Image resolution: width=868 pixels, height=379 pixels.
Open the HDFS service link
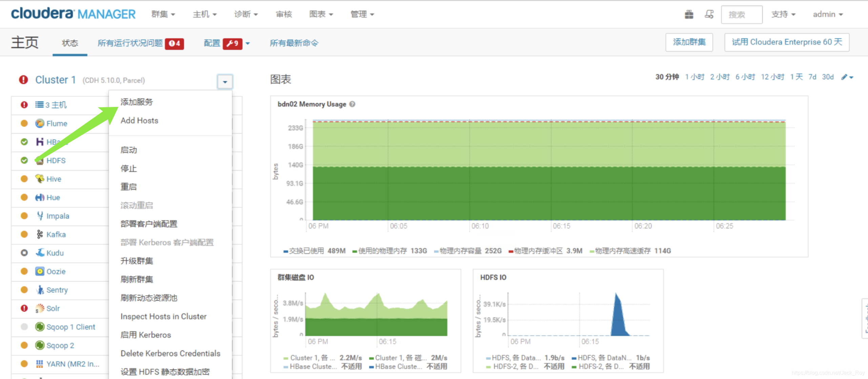click(x=56, y=160)
